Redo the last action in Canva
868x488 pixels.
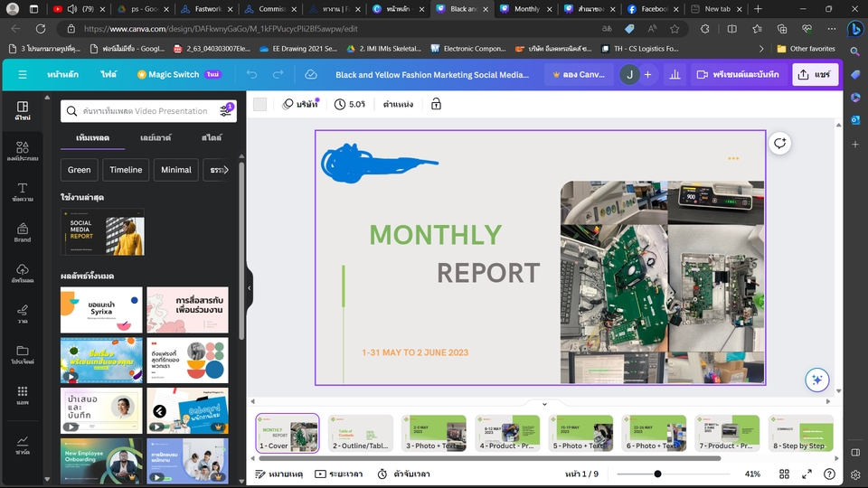[278, 74]
